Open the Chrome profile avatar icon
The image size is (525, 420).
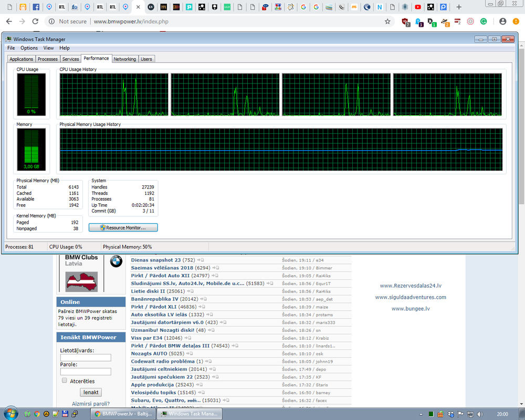pyautogui.click(x=502, y=22)
